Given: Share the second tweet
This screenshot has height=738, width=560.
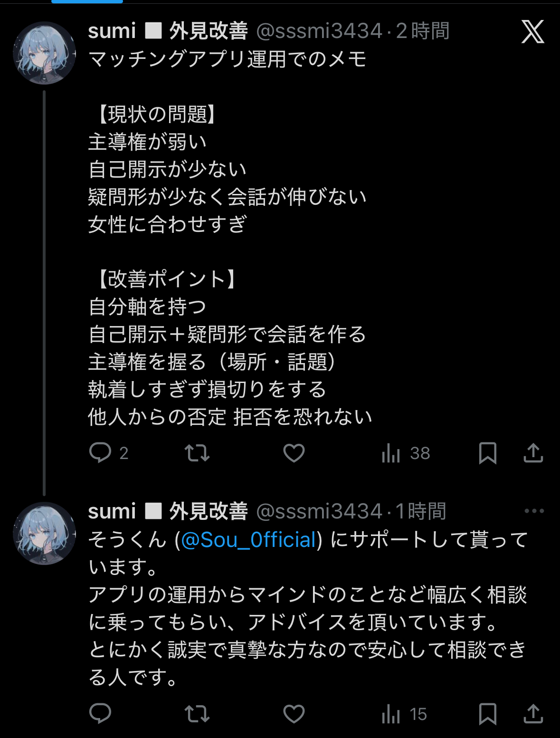Looking at the screenshot, I should pos(533,713).
